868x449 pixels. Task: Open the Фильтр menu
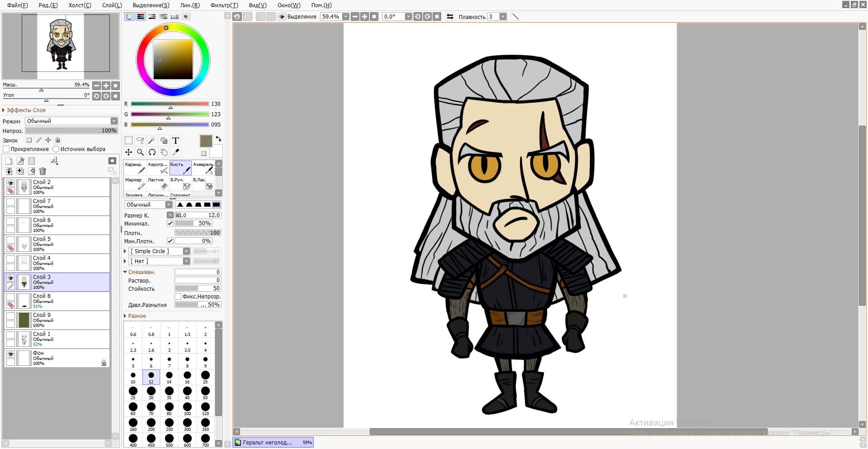[224, 5]
